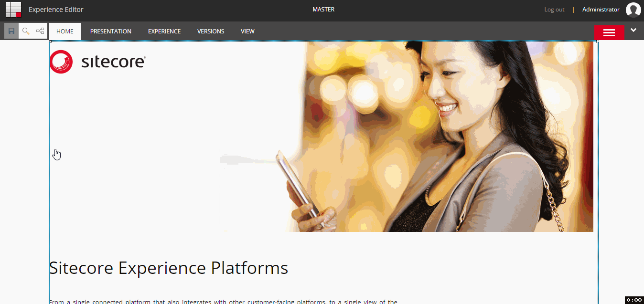The width and height of the screenshot is (644, 304).
Task: Switch to the PRESENTATION tab
Action: [111, 31]
